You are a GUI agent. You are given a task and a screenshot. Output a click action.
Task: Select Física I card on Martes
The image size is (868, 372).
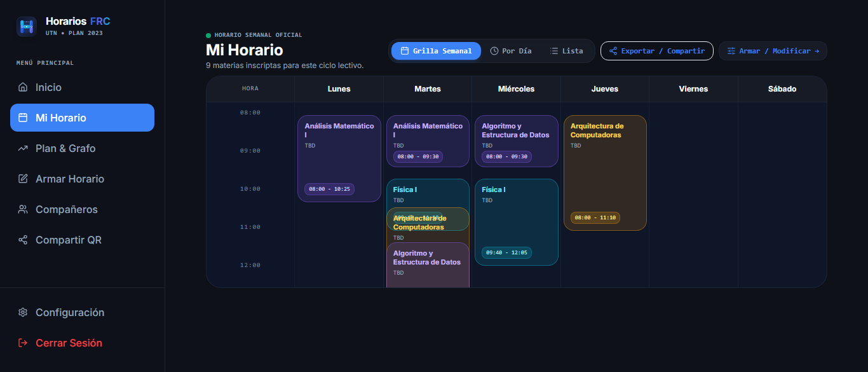point(428,193)
